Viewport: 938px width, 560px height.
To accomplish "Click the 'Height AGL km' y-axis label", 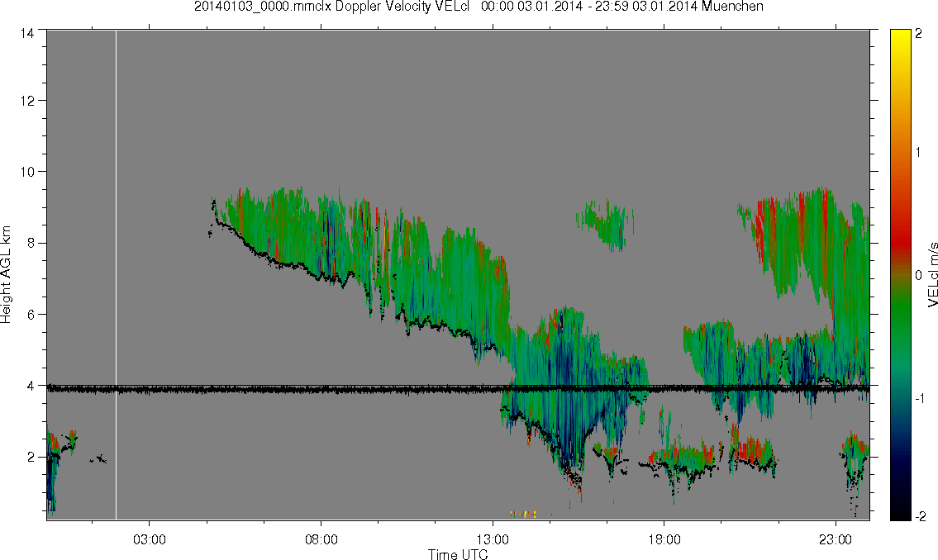I will tap(6, 274).
